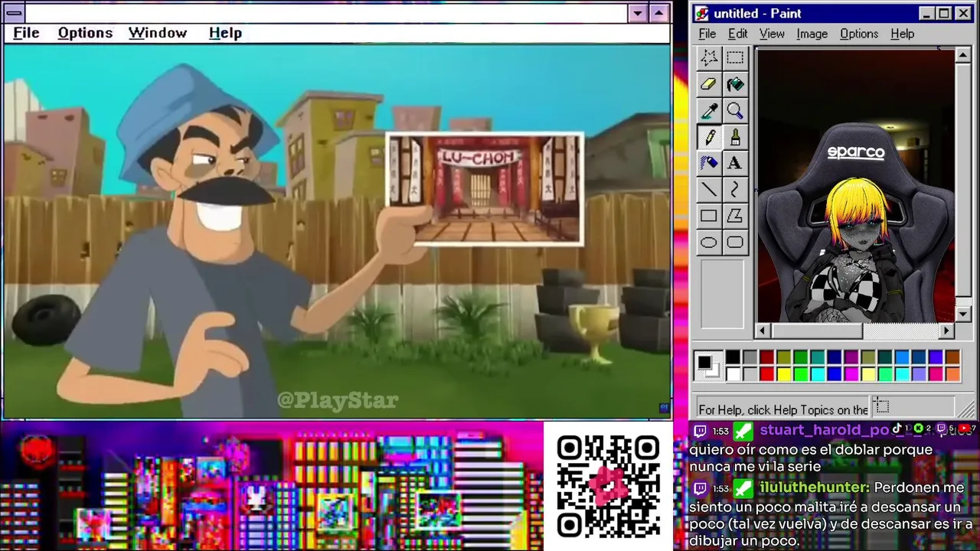Pick the brown swatch in palette

click(x=953, y=357)
